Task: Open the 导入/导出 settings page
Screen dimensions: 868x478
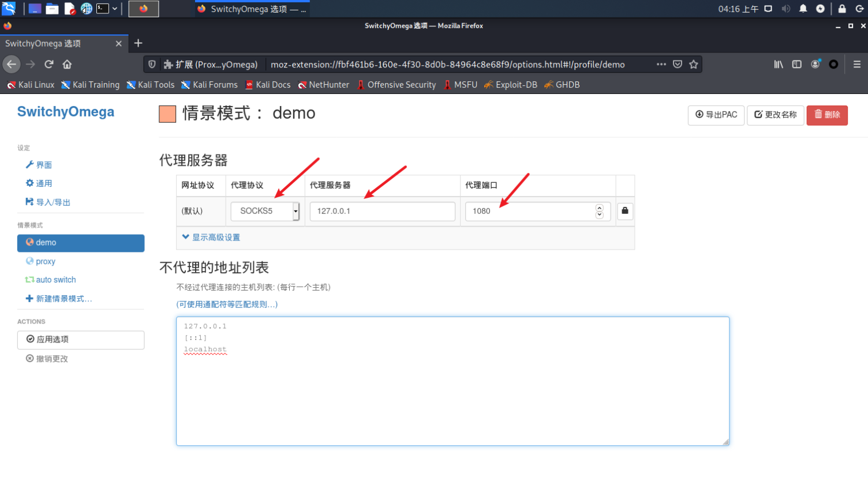Action: tap(48, 202)
